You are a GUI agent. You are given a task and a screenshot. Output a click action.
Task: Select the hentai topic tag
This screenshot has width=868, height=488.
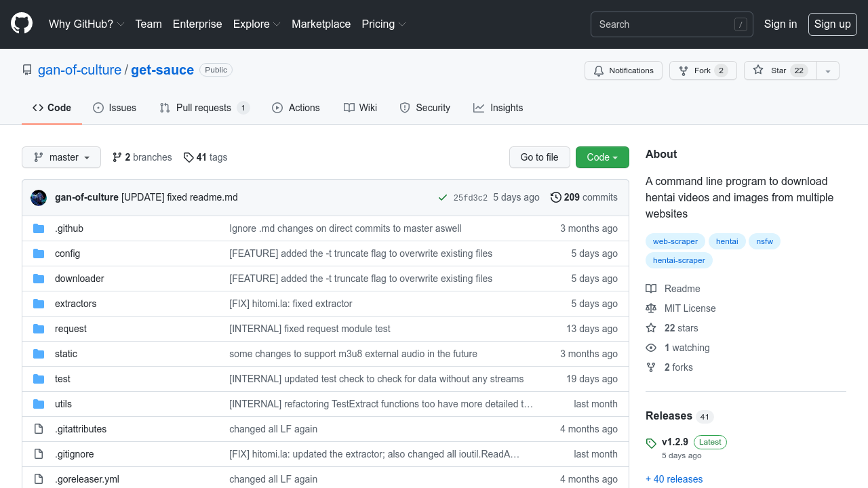727,241
